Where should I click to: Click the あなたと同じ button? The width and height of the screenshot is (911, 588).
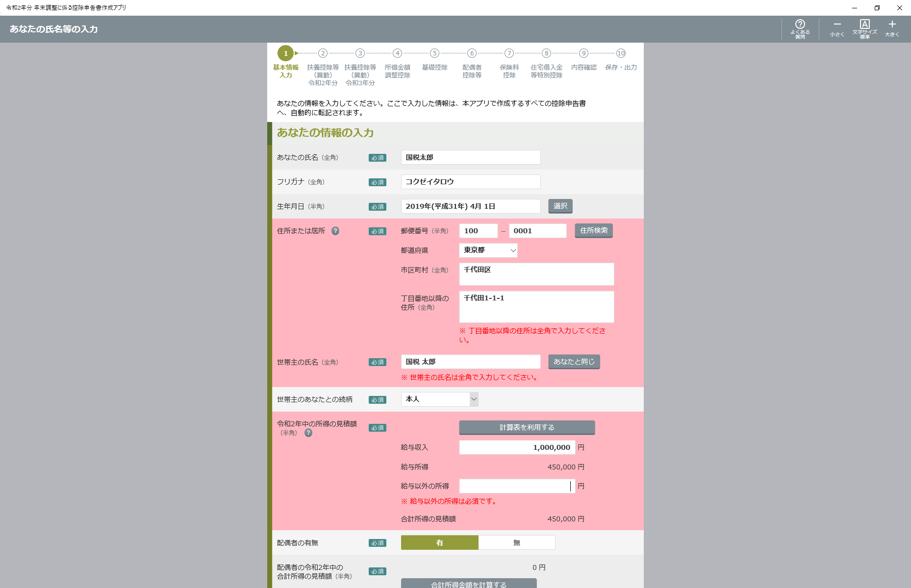click(574, 362)
